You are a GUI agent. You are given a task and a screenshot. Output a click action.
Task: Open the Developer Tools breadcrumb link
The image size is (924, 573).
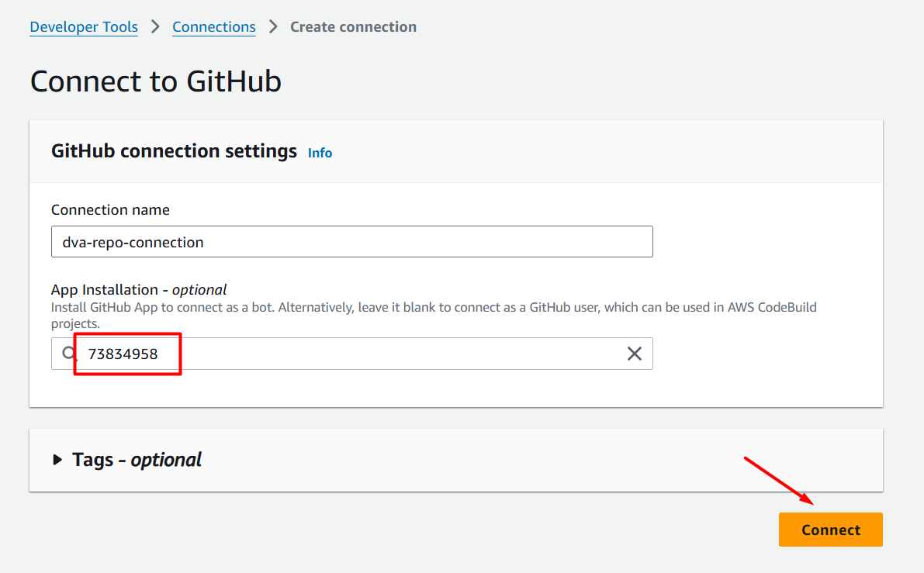click(84, 27)
